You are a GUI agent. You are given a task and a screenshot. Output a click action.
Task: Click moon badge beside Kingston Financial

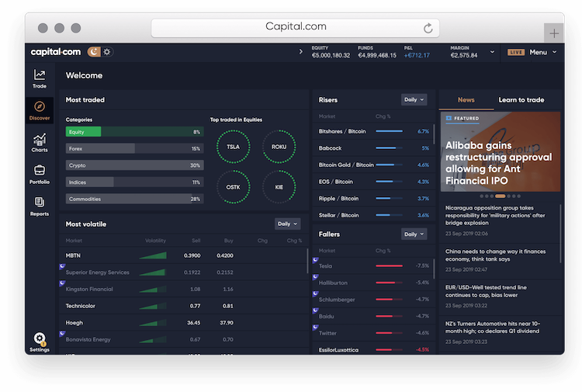[x=62, y=283]
